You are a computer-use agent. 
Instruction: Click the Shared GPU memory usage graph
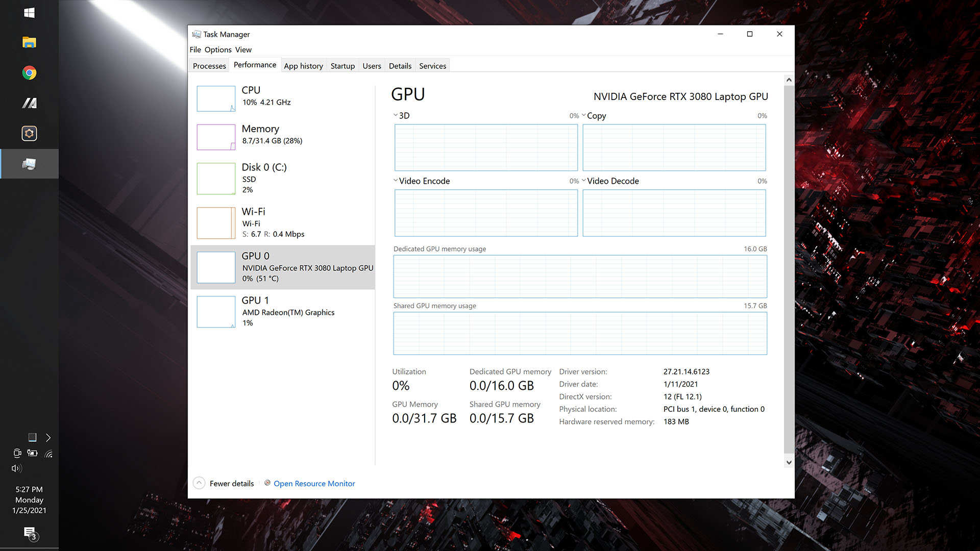pos(580,333)
